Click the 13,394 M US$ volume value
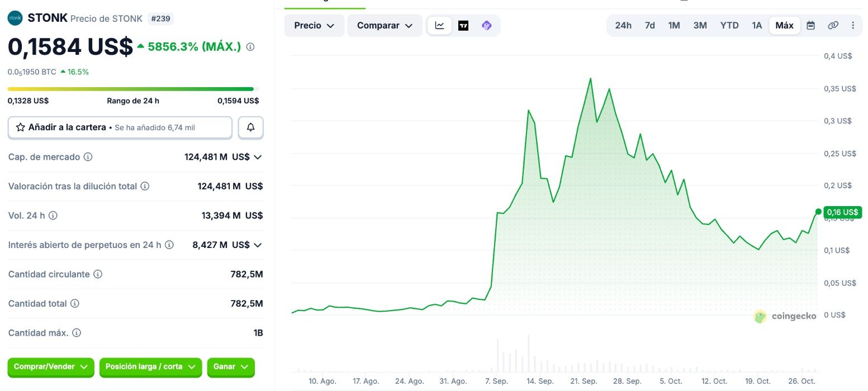 coord(232,216)
